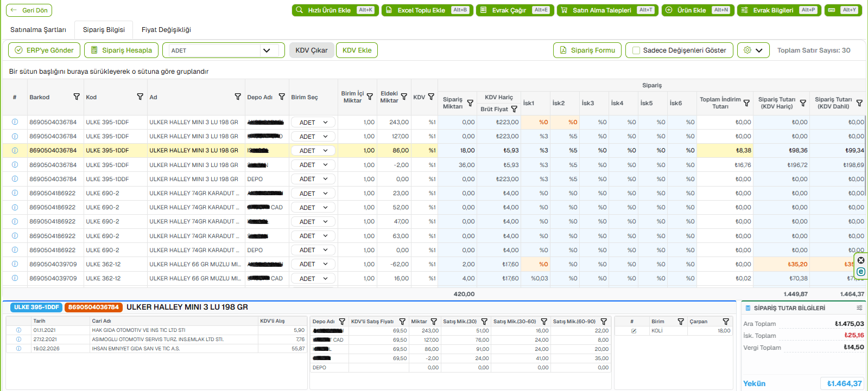This screenshot has width=868, height=391.
Task: Click the KDV Çıkar toggle button
Action: click(311, 50)
